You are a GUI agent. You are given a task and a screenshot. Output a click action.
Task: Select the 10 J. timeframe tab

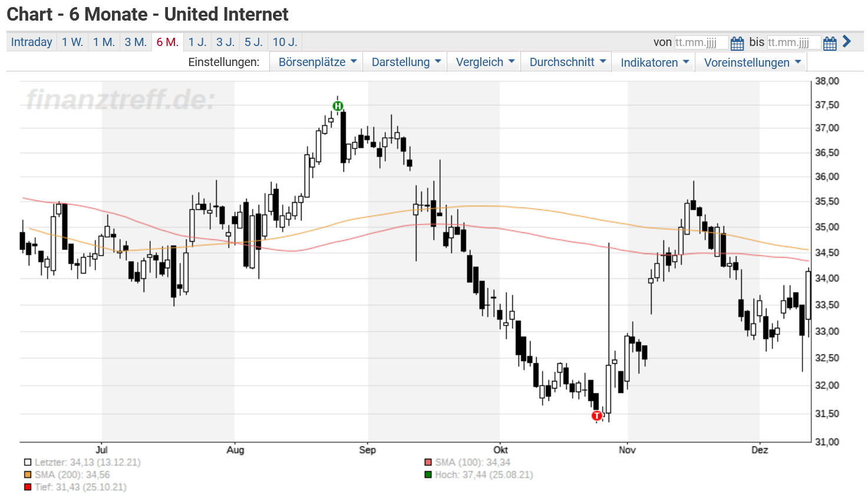[x=285, y=42]
